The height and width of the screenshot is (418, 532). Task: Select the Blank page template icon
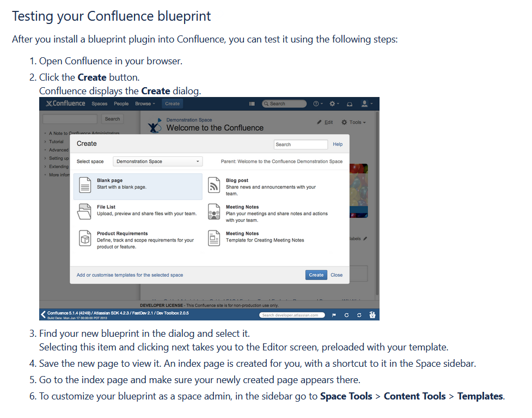coord(85,185)
